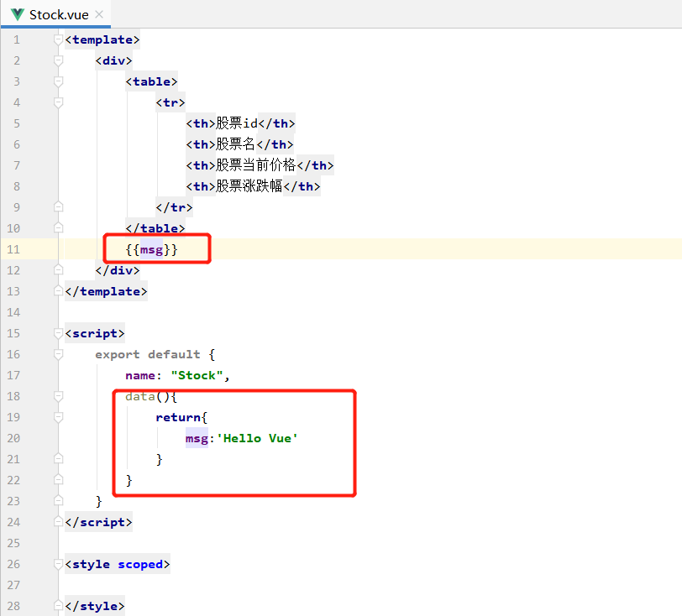Click the name property on line 17
This screenshot has height=616, width=682.
click(140, 375)
